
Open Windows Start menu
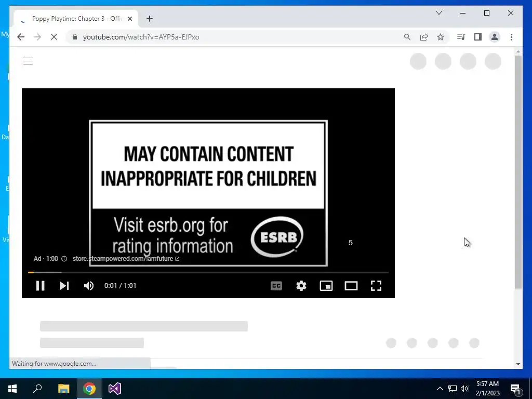12,389
